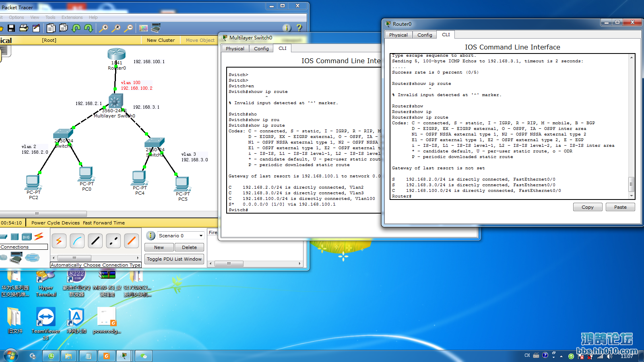Open the Drawing Palette icon

(143, 28)
